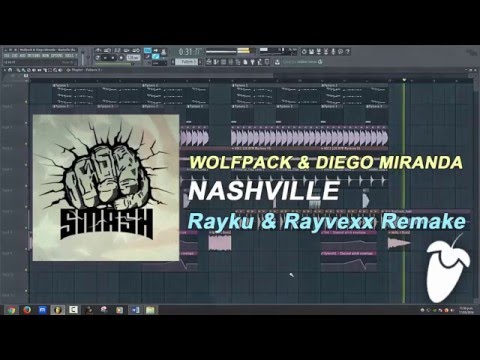Click the green playhead marker on timeline
Image resolution: width=480 pixels, height=360 pixels.
[x=404, y=80]
